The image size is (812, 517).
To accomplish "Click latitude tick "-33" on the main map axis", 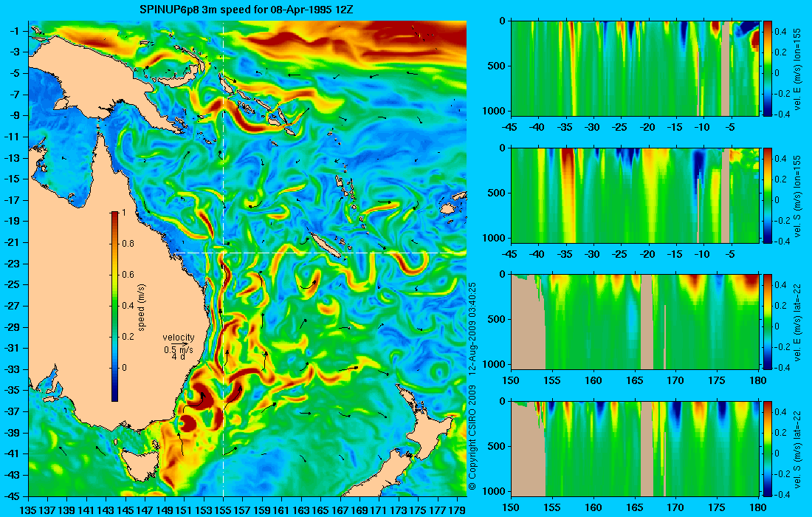I will point(13,369).
